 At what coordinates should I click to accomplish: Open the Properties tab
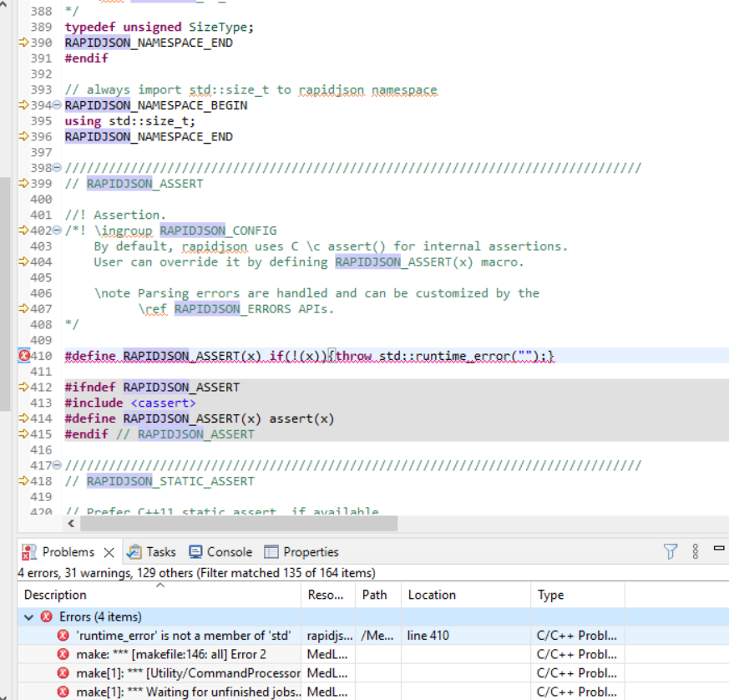click(x=301, y=552)
